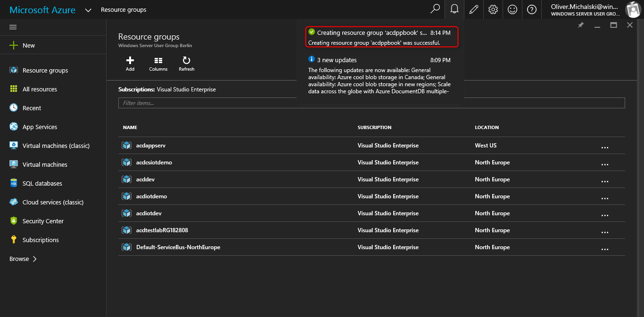
Task: Open the help question mark icon
Action: [532, 9]
